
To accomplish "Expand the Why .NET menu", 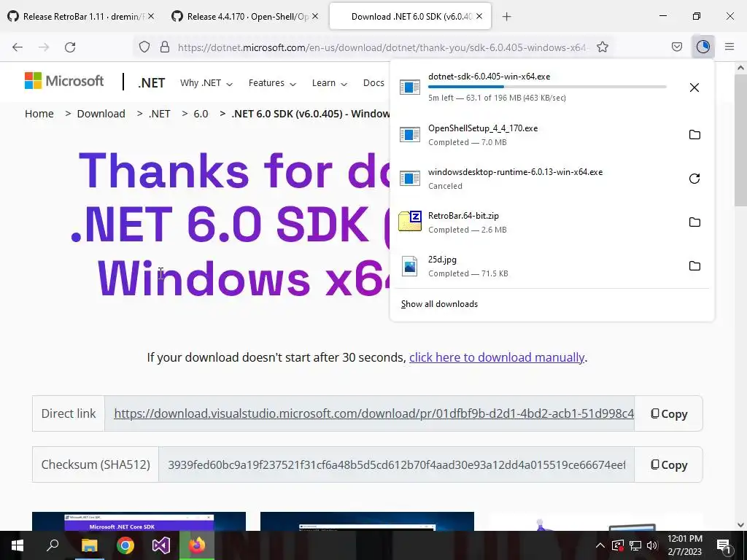I will click(206, 83).
